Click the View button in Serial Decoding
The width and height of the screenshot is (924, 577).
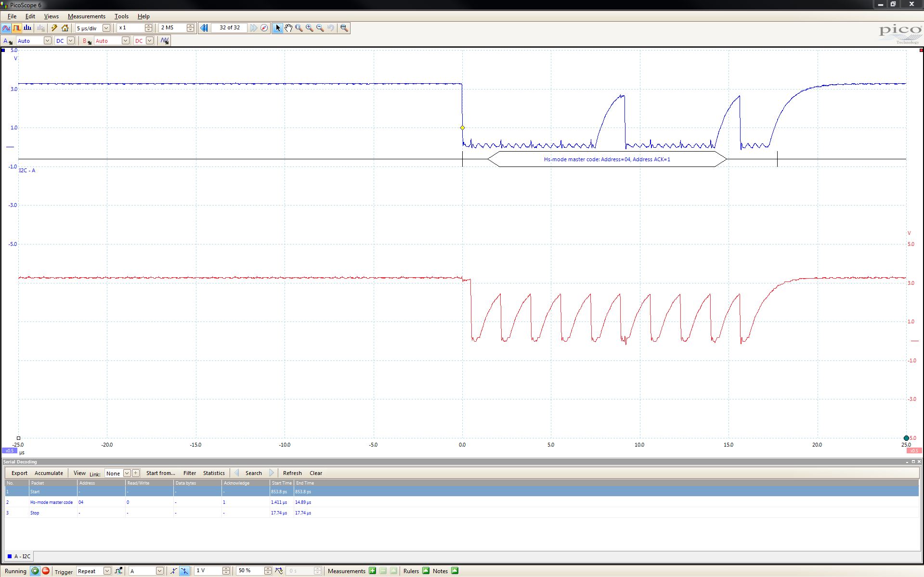click(79, 473)
